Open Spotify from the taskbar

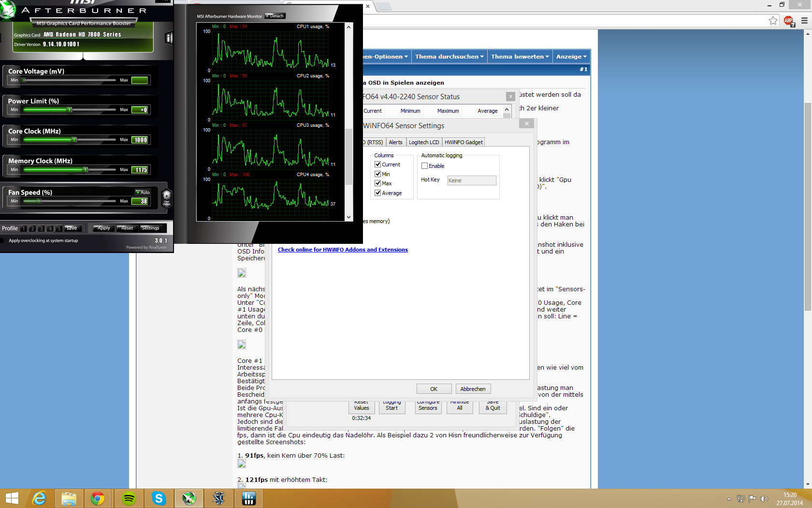click(x=129, y=498)
